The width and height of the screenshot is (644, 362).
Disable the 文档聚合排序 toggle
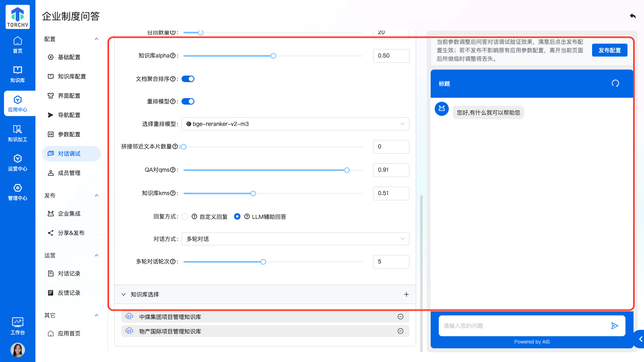[188, 79]
